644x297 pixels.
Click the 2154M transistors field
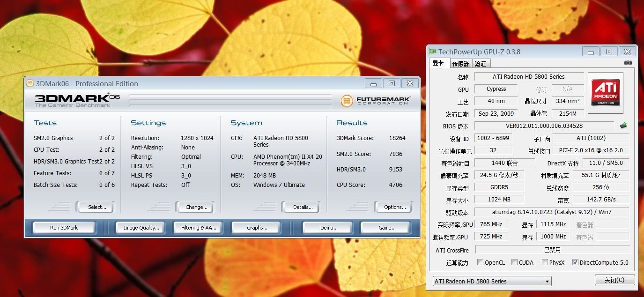(x=568, y=113)
